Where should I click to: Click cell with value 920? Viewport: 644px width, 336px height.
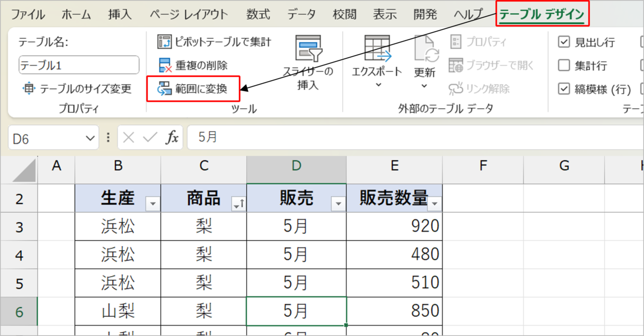click(x=394, y=226)
